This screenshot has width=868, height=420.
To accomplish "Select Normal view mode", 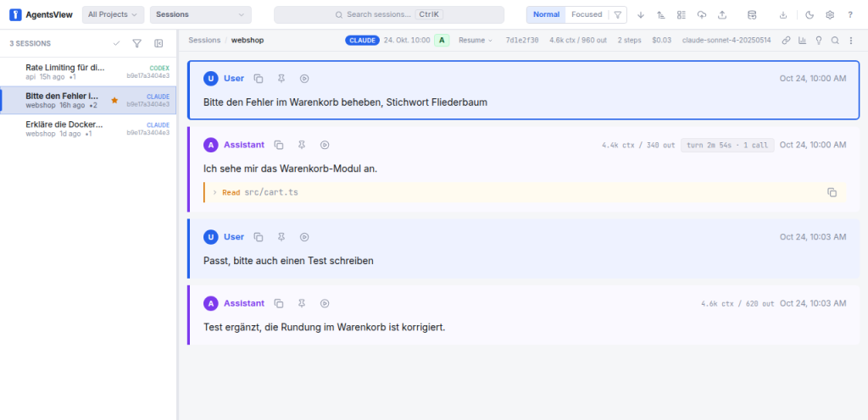I will coord(546,15).
